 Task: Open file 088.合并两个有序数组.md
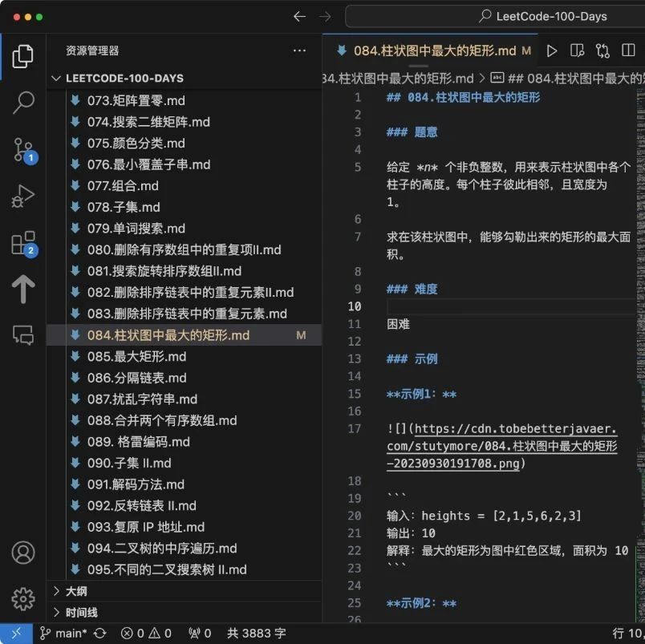click(x=185, y=421)
